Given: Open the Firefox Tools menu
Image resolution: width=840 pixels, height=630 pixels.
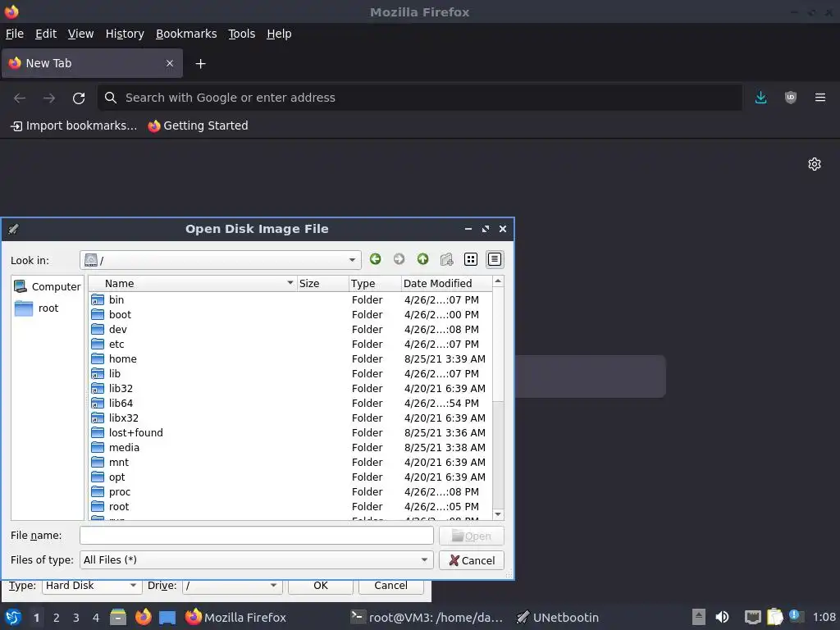Looking at the screenshot, I should pyautogui.click(x=242, y=34).
